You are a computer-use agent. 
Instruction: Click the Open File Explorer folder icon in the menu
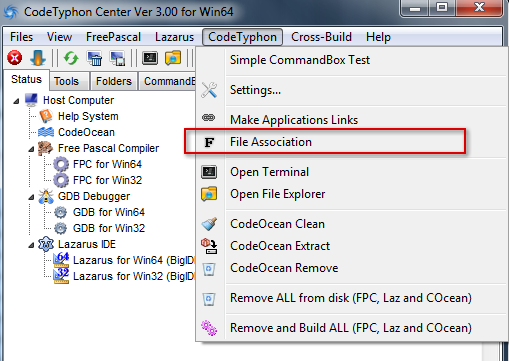click(x=209, y=194)
